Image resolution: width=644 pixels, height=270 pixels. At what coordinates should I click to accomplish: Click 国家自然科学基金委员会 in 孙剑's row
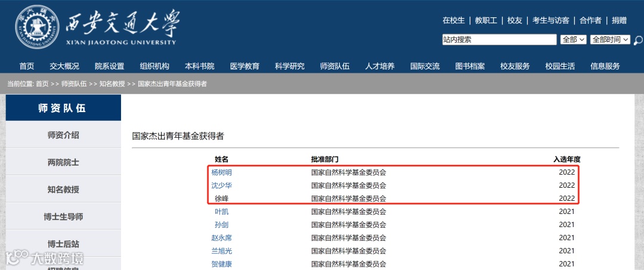(x=349, y=225)
